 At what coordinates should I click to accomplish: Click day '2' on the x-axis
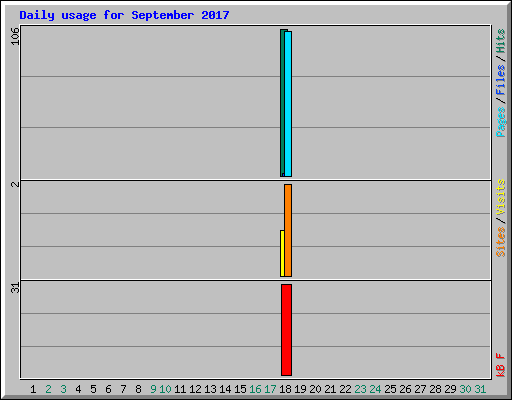tap(48, 389)
